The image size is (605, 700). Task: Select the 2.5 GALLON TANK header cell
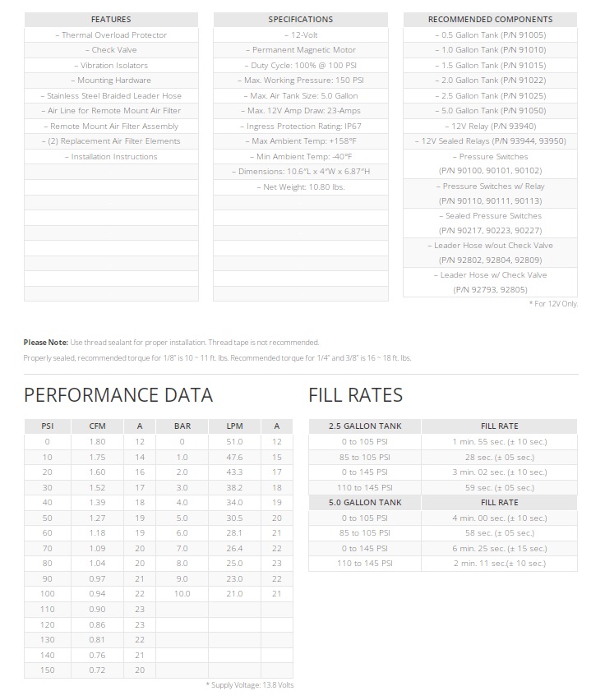364,426
